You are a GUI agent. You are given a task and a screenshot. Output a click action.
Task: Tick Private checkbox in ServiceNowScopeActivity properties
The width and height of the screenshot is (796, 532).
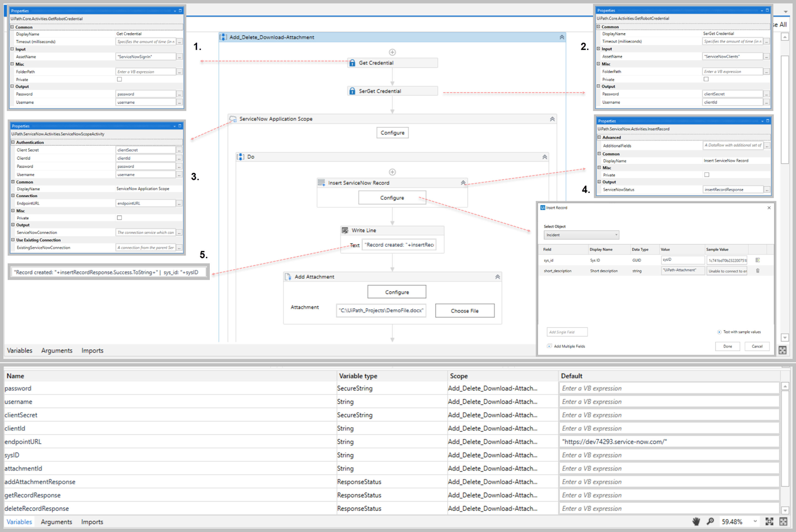[119, 218]
